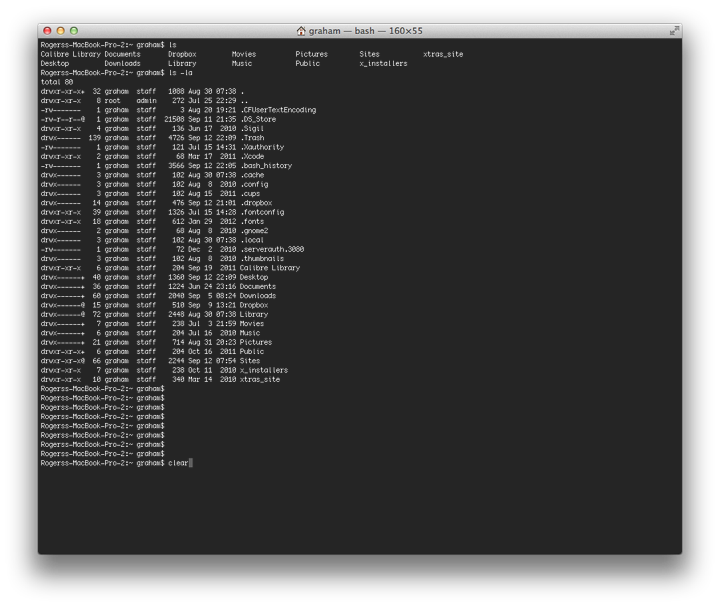Click the 'total 80' line
The height and width of the screenshot is (607, 720).
57,82
